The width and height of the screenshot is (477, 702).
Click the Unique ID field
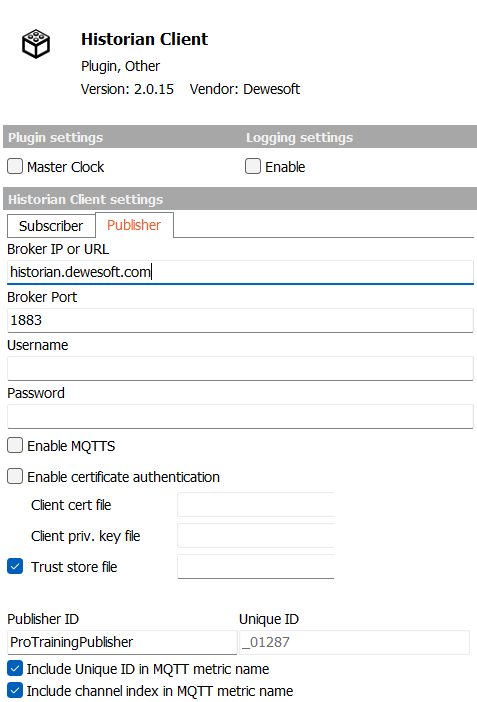coord(354,642)
